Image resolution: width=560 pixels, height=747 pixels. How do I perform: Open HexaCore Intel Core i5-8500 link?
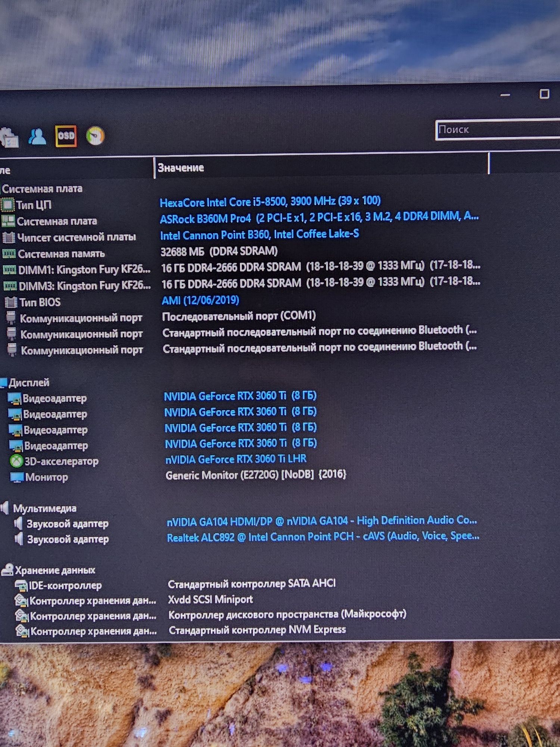(270, 202)
